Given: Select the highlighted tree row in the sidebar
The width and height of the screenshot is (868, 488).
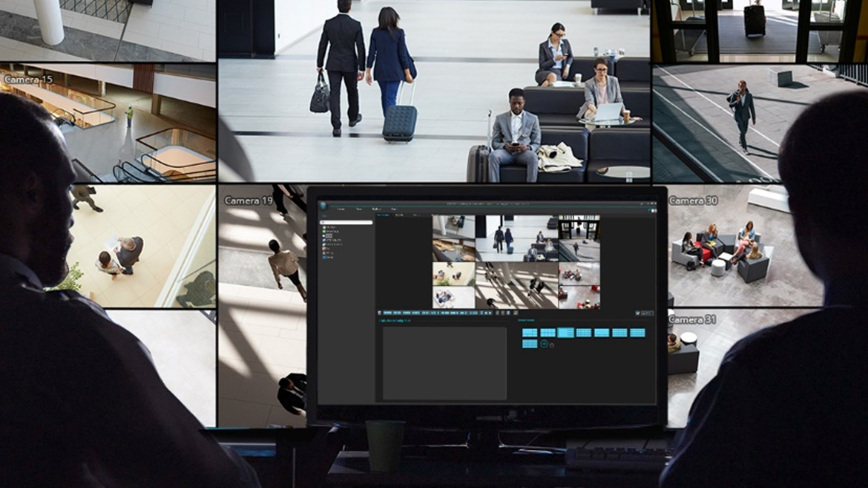Looking at the screenshot, I should [x=328, y=236].
